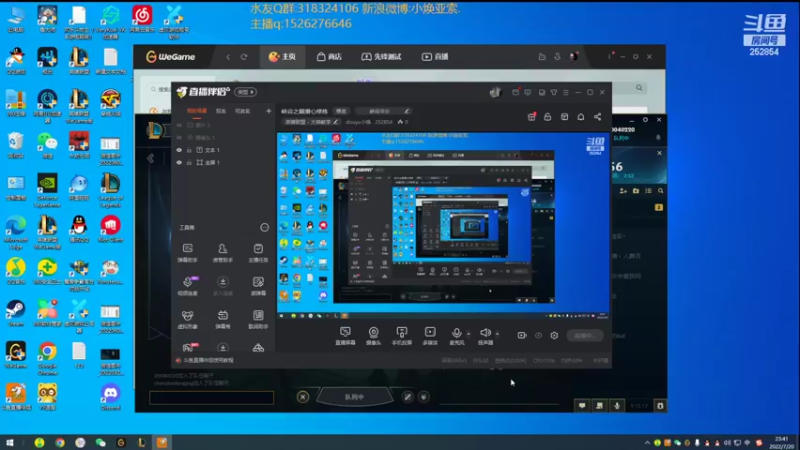Open GeForce Experience desktop icon
Viewport: 800px width, 450px height.
[x=47, y=190]
